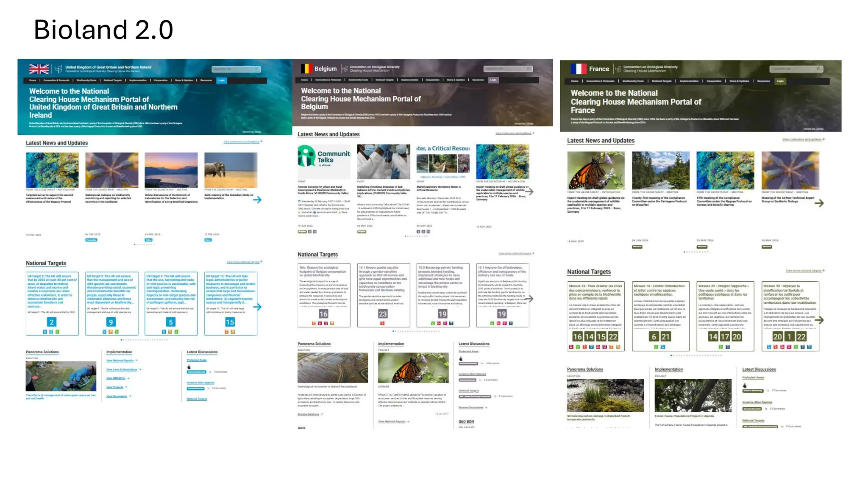Viewport: 868px width, 488px height.
Task: Open Implementation menu on the France portal
Action: coord(689,81)
